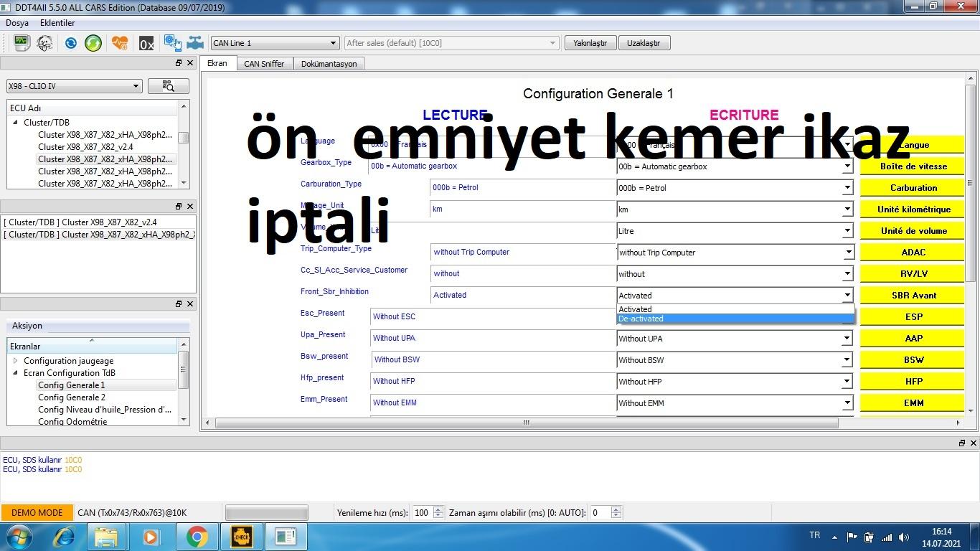
Task: Select De-activated in the dropdown list
Action: pos(735,319)
